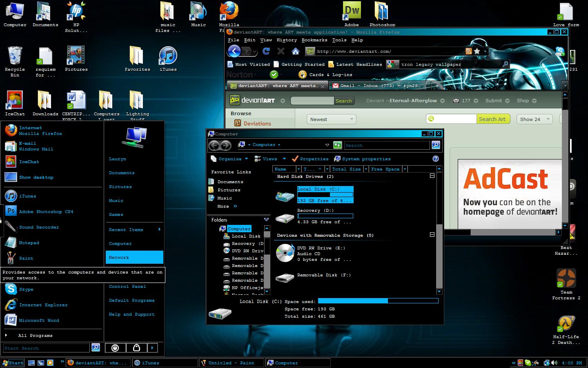The width and height of the screenshot is (588, 368).
Task: Click the Properties checkmark icon in Explorer toolbar
Action: [x=295, y=159]
